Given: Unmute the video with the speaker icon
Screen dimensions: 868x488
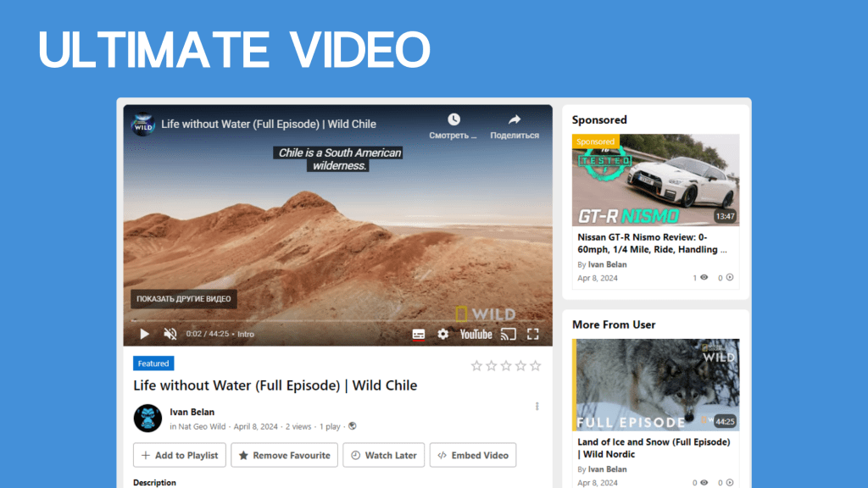Looking at the screenshot, I should [x=170, y=334].
